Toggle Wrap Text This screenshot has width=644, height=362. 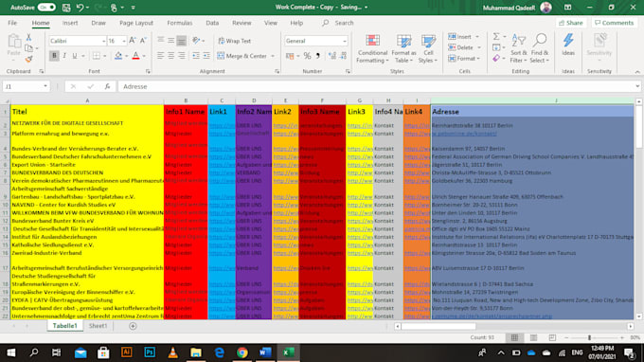pos(234,41)
